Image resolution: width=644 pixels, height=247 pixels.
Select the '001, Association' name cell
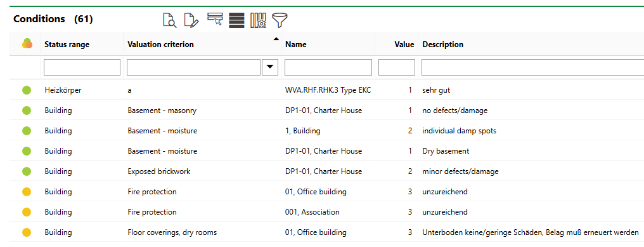[x=312, y=212]
